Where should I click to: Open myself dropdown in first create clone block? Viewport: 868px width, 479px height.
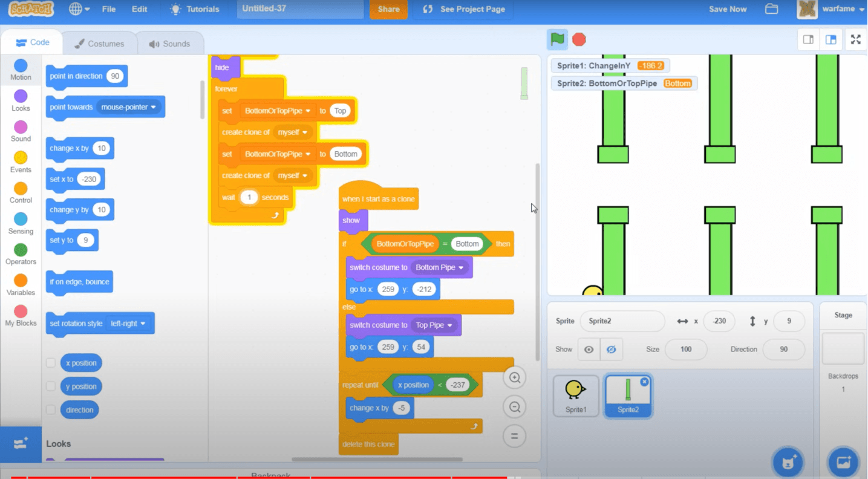click(x=292, y=132)
